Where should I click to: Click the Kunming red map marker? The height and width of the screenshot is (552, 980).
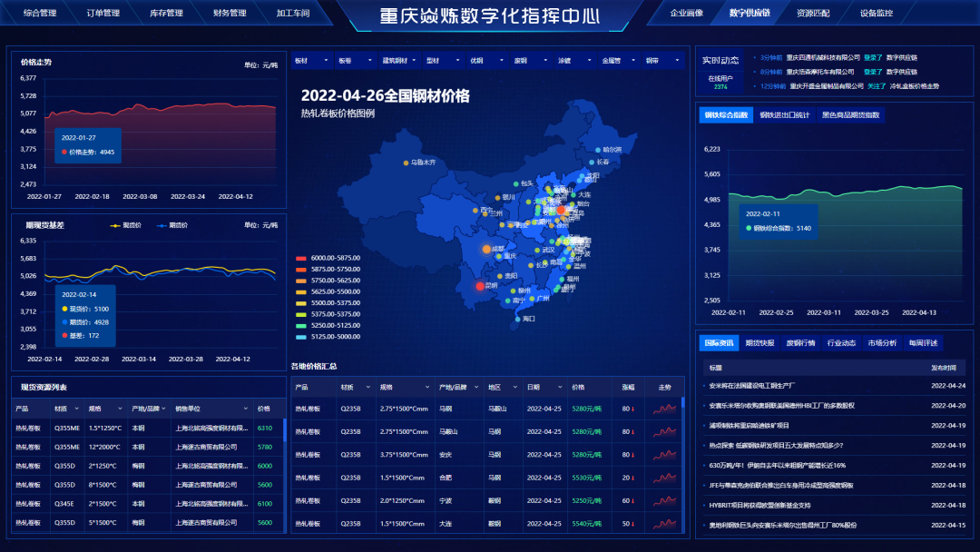[480, 286]
